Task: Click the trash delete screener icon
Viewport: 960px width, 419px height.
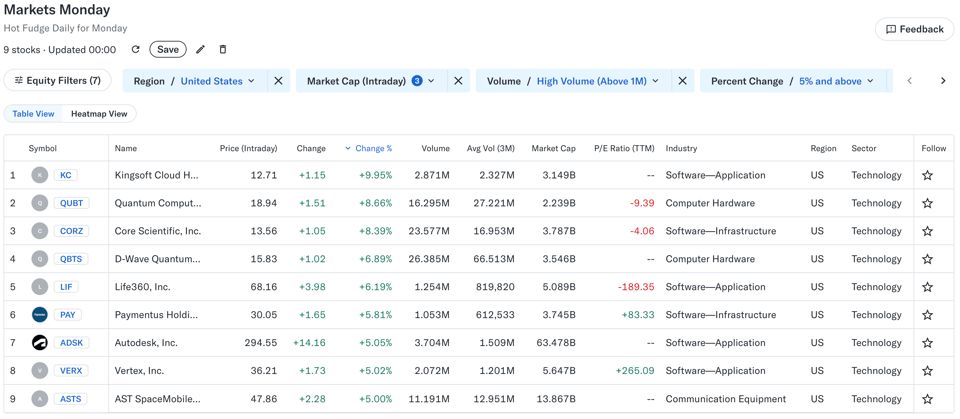Action: (223, 49)
